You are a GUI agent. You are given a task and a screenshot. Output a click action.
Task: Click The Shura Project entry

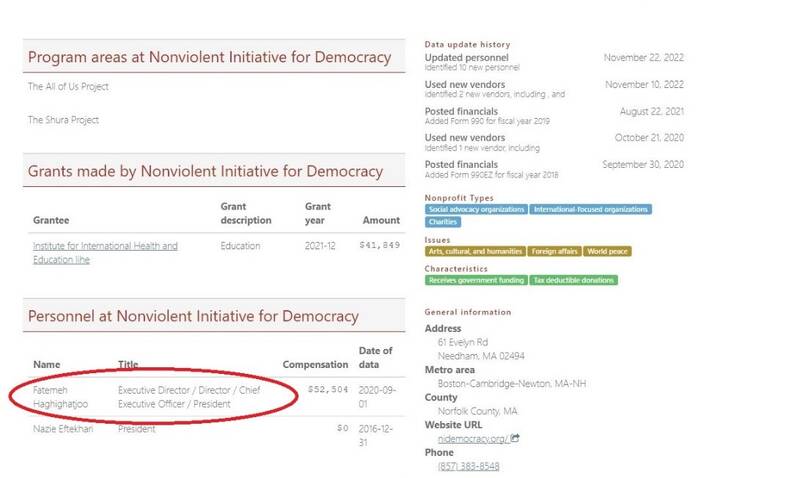click(63, 120)
